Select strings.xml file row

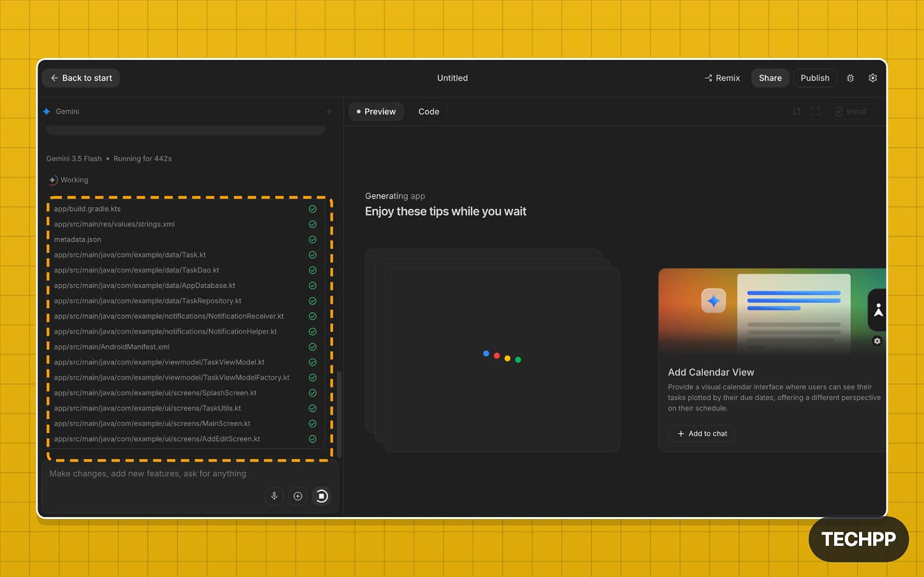tap(185, 224)
